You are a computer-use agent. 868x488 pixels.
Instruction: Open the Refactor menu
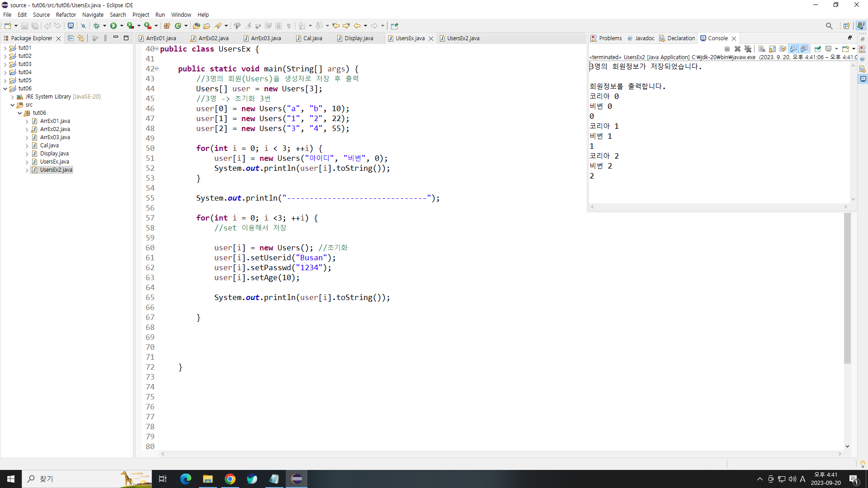pyautogui.click(x=66, y=14)
